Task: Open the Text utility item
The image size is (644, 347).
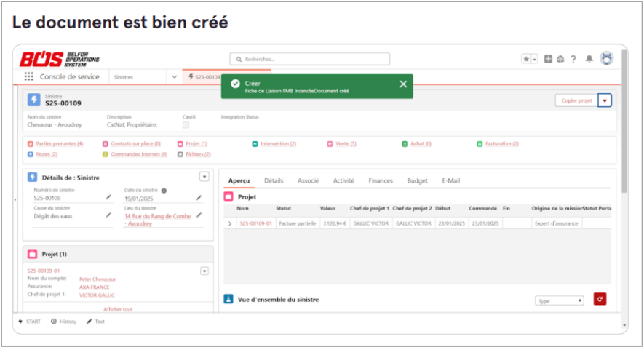Action: (x=96, y=322)
